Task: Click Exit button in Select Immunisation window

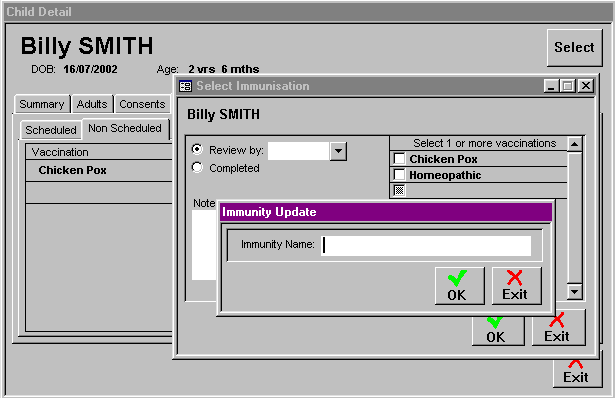Action: click(559, 329)
